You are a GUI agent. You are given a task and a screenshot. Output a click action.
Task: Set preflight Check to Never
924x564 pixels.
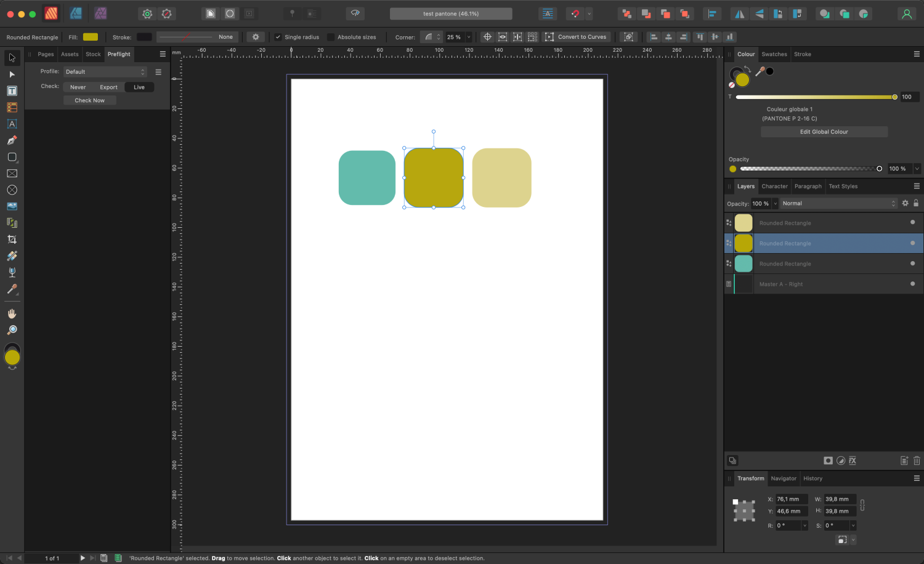(77, 87)
